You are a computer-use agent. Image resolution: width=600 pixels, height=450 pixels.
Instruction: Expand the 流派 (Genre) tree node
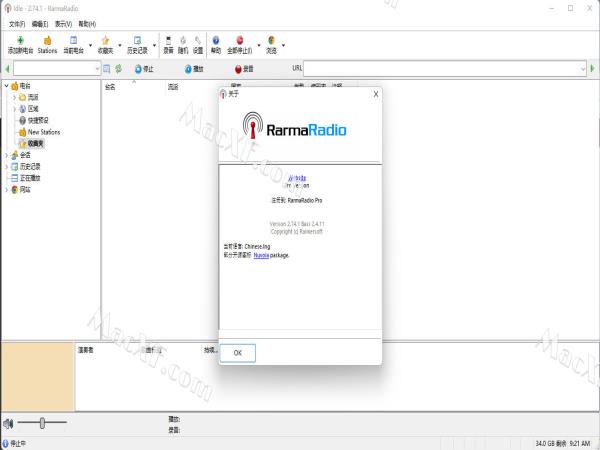pyautogui.click(x=15, y=98)
